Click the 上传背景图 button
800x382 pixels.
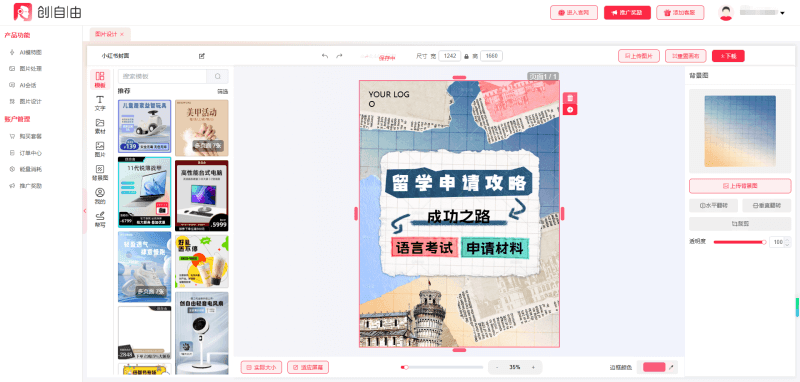click(x=740, y=186)
